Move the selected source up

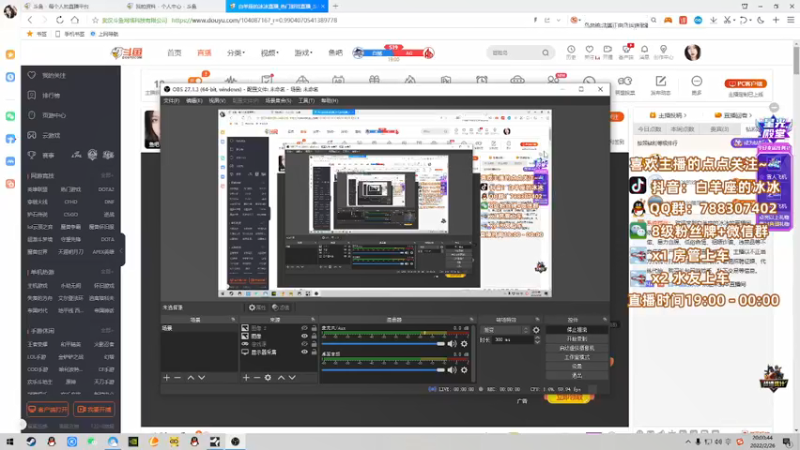tap(281, 378)
